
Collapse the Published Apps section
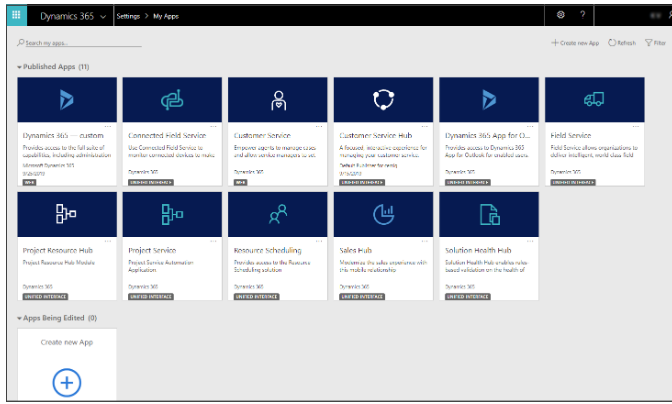[x=19, y=67]
